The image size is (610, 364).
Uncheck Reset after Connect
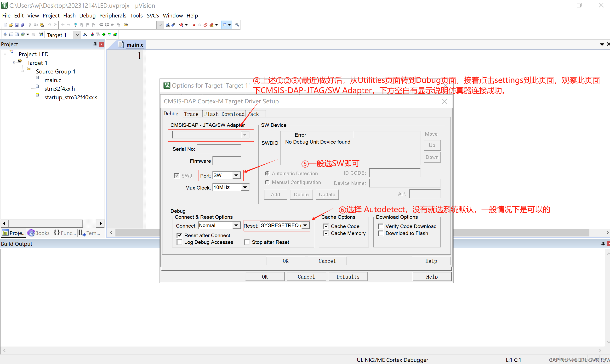pyautogui.click(x=179, y=235)
